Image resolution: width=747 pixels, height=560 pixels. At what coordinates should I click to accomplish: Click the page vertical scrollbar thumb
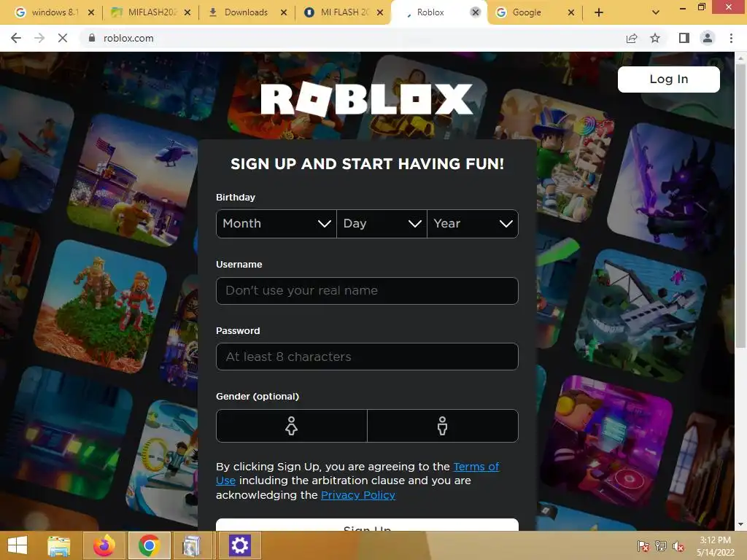pyautogui.click(x=740, y=205)
